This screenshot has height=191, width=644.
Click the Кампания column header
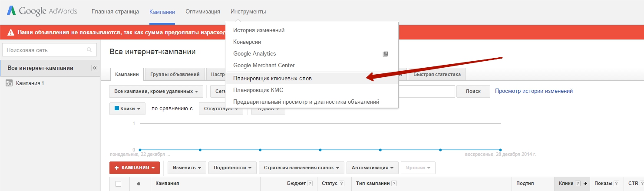coord(167,184)
